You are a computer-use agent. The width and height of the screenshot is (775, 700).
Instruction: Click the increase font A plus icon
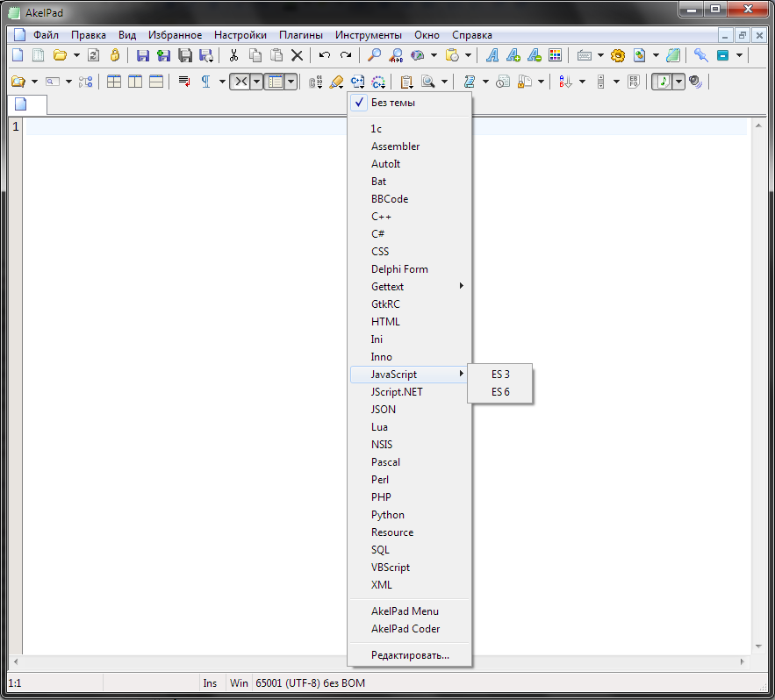tap(513, 55)
